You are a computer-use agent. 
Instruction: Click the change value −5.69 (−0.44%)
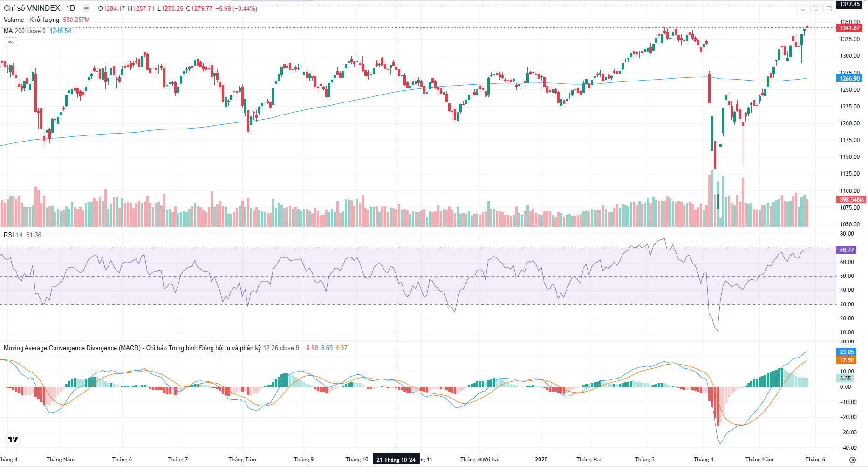click(x=236, y=8)
